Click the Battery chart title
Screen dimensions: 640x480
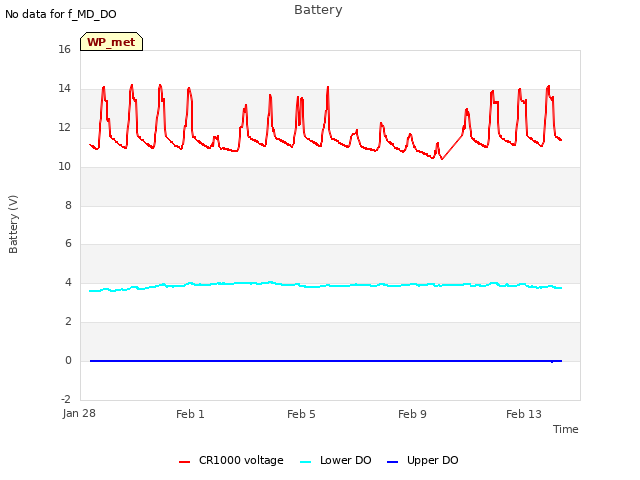318,10
